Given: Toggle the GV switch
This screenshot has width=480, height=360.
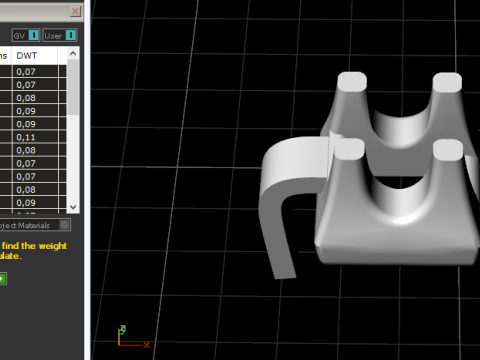Looking at the screenshot, I should (x=26, y=35).
